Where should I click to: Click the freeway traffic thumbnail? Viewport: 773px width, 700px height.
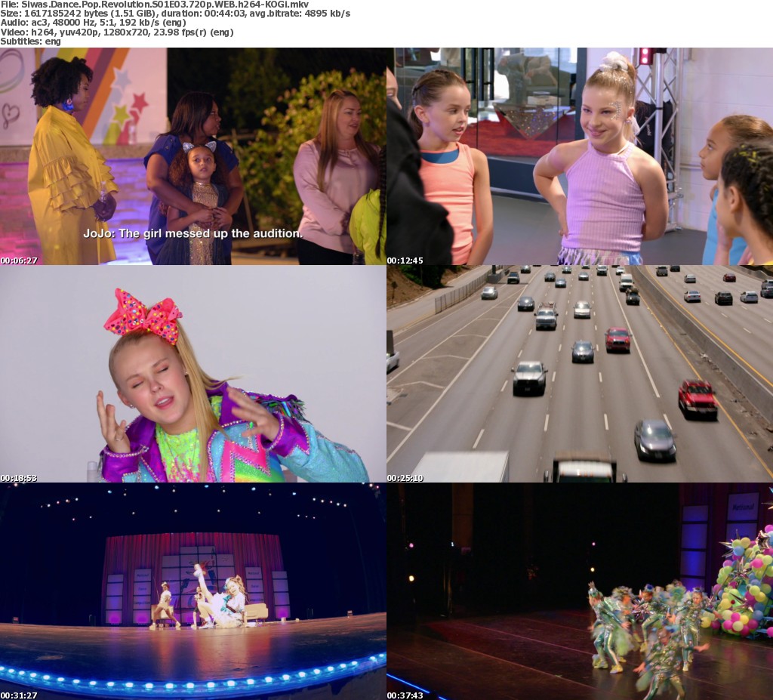coord(580,374)
